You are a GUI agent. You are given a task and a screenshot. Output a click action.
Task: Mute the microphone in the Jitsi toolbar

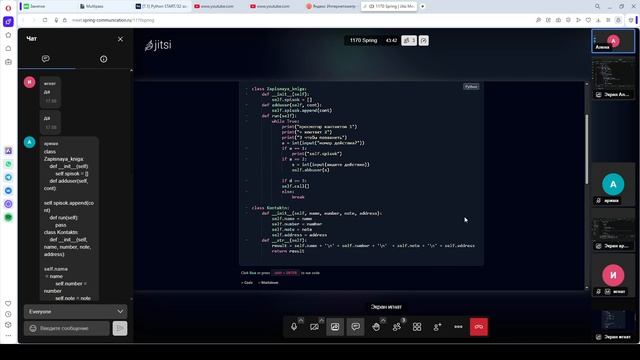[x=294, y=327]
